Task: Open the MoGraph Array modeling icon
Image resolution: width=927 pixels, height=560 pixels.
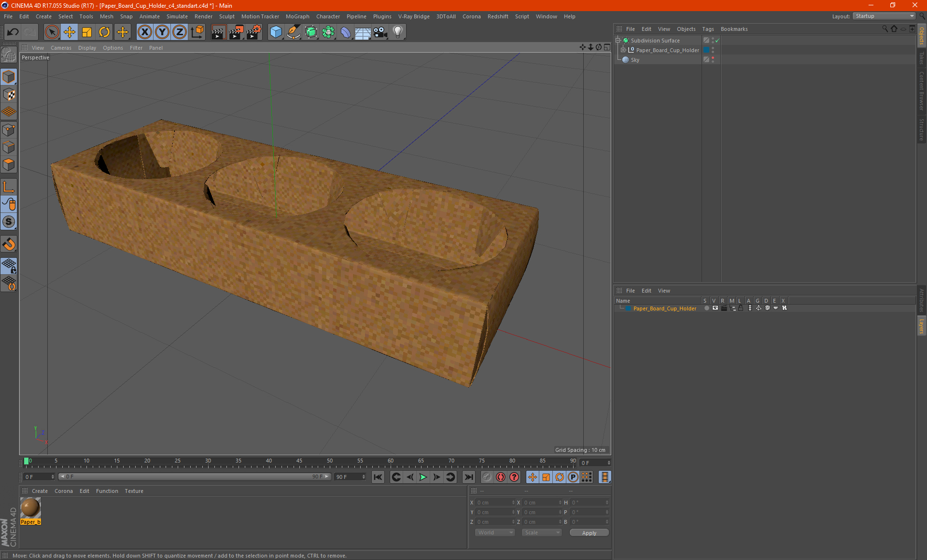Action: coord(328,32)
